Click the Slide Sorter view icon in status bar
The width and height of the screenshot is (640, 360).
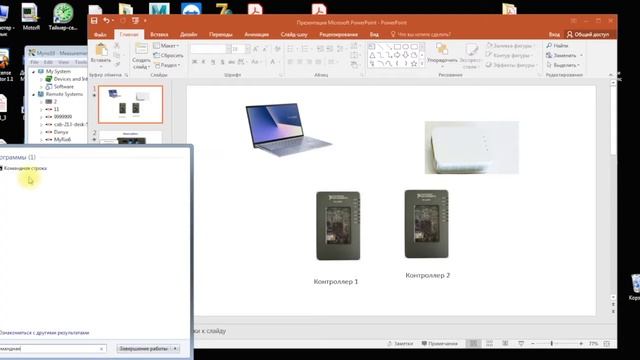[489, 344]
